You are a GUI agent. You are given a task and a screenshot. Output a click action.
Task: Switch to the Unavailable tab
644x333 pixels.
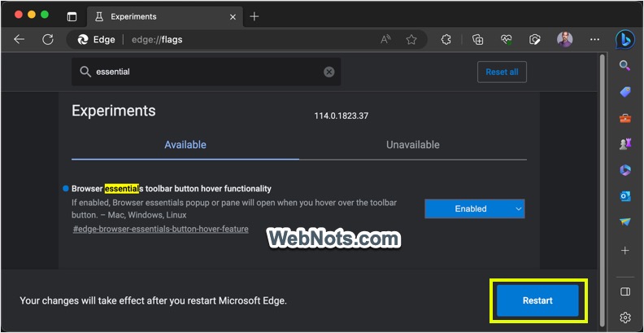point(413,145)
